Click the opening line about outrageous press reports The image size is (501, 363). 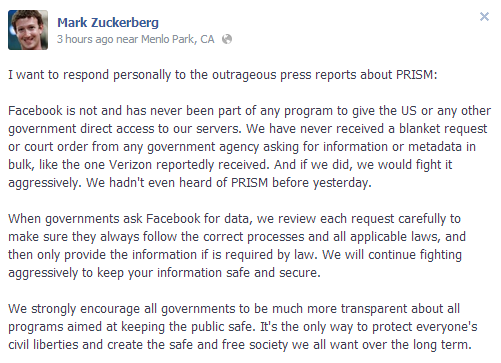pos(223,75)
